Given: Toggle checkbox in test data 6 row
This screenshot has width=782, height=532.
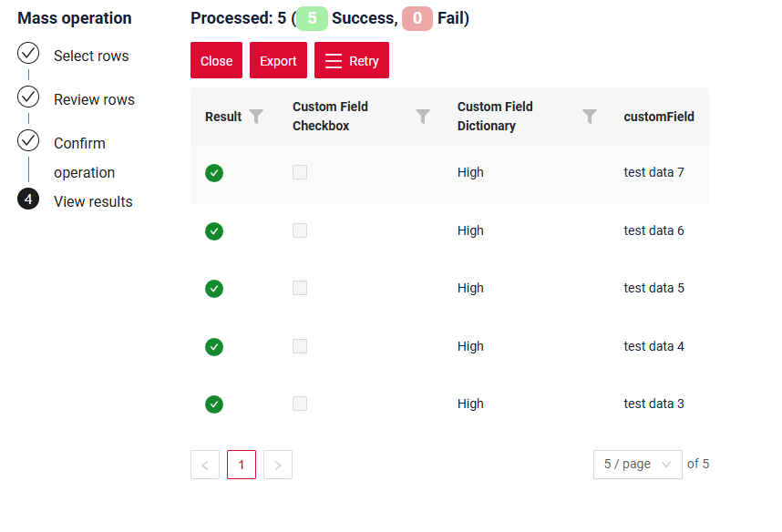Looking at the screenshot, I should click(x=300, y=230).
